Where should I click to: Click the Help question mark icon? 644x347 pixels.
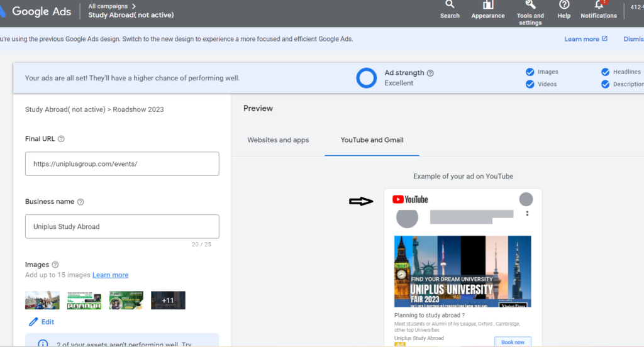point(564,6)
